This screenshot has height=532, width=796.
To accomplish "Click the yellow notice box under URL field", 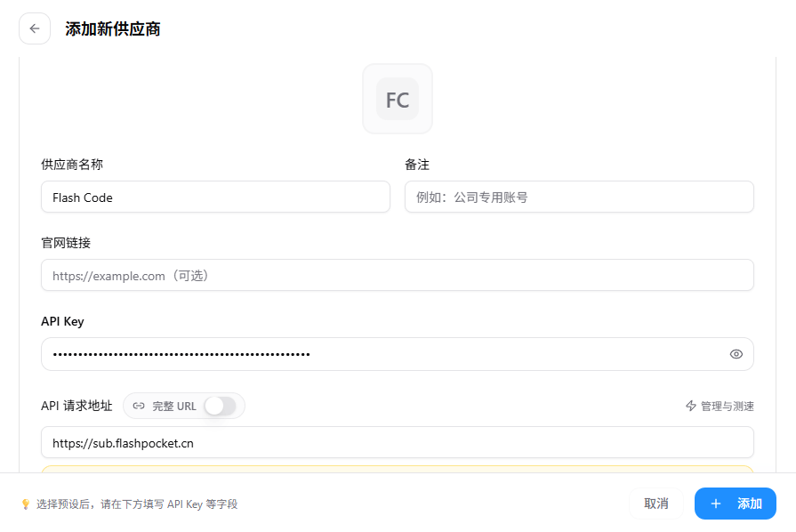I will pos(398,469).
